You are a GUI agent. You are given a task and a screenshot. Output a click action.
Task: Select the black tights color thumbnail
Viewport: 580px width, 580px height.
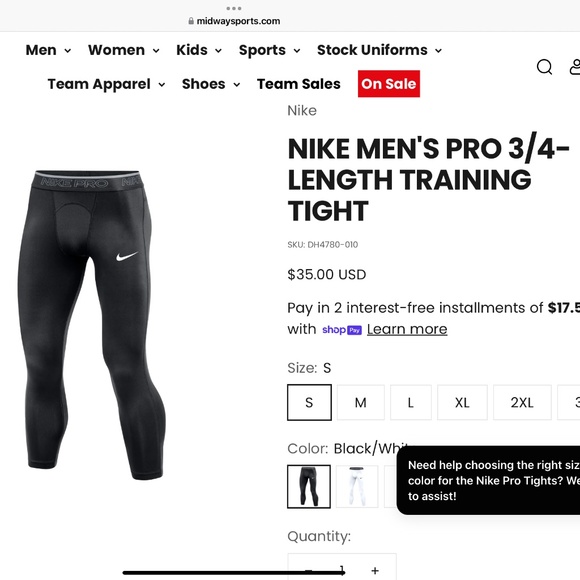click(309, 486)
